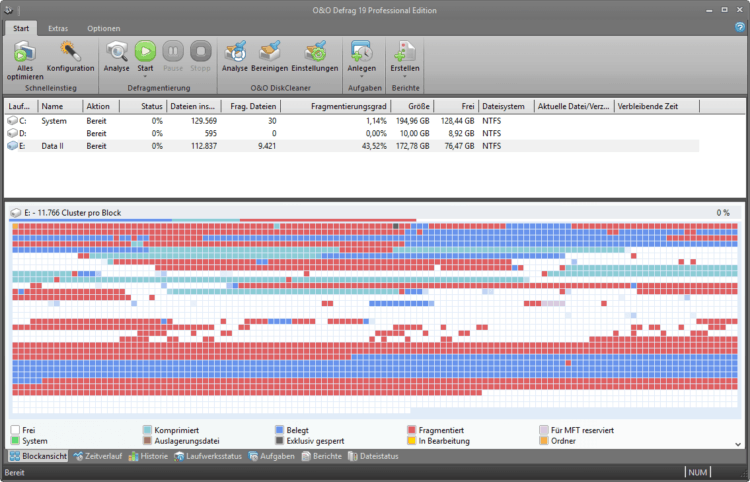The height and width of the screenshot is (482, 750).
Task: Open the Berichte bottom tab
Action: pos(321,456)
